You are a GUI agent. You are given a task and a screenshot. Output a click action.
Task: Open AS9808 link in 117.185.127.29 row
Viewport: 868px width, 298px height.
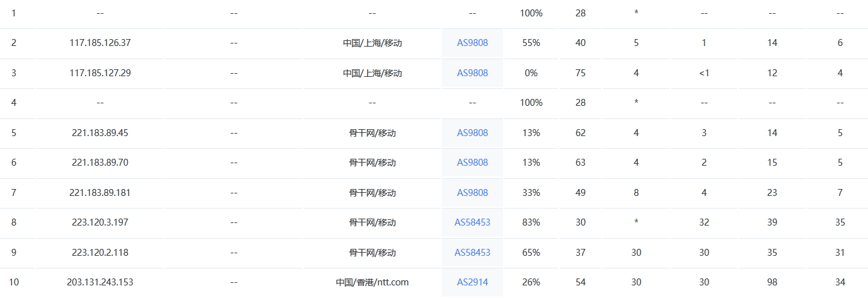(x=472, y=73)
